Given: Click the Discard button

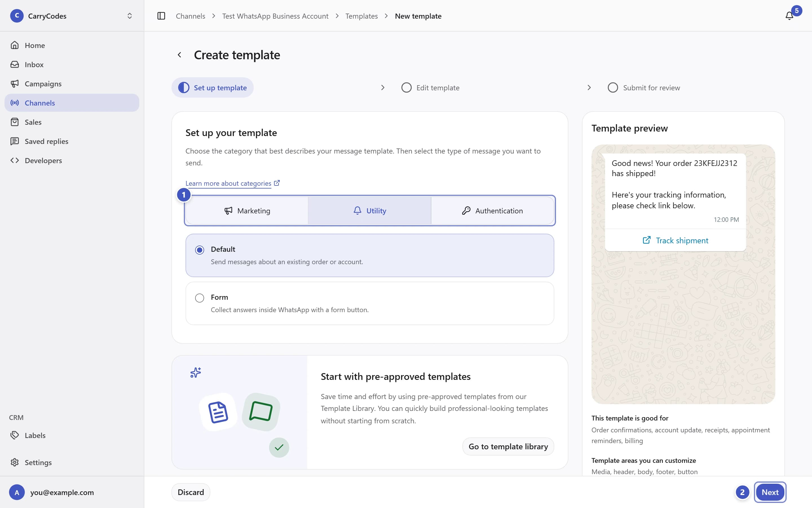Looking at the screenshot, I should coord(191,492).
